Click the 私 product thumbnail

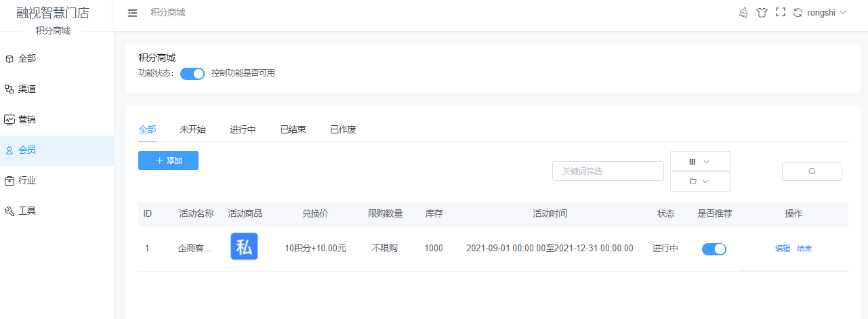(244, 247)
